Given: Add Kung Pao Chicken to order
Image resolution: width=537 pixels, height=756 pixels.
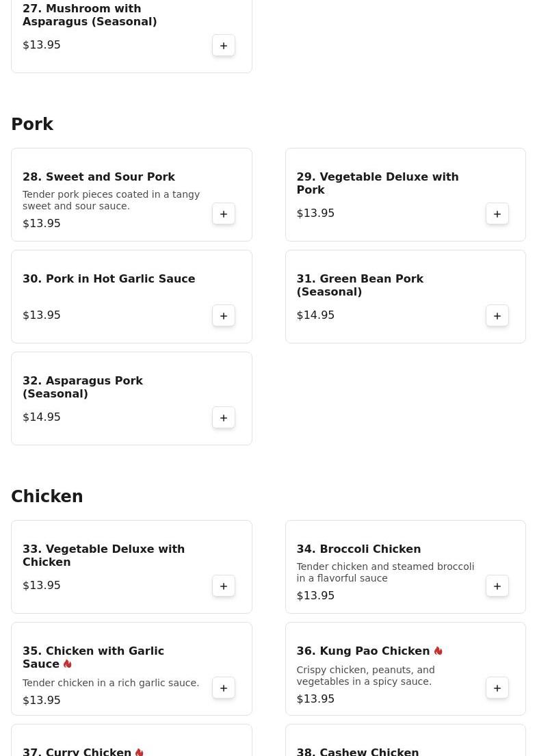Looking at the screenshot, I should point(497,688).
